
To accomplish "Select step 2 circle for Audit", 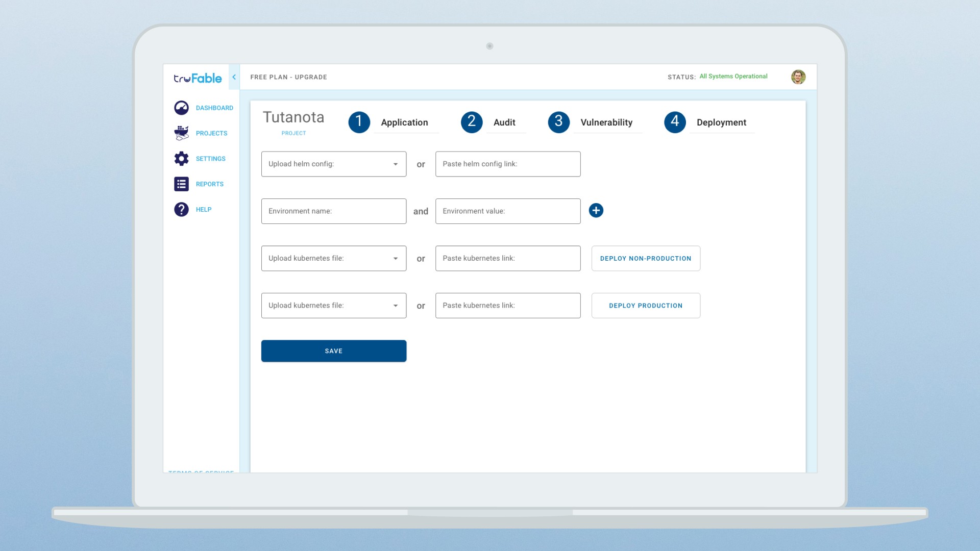I will coord(472,122).
